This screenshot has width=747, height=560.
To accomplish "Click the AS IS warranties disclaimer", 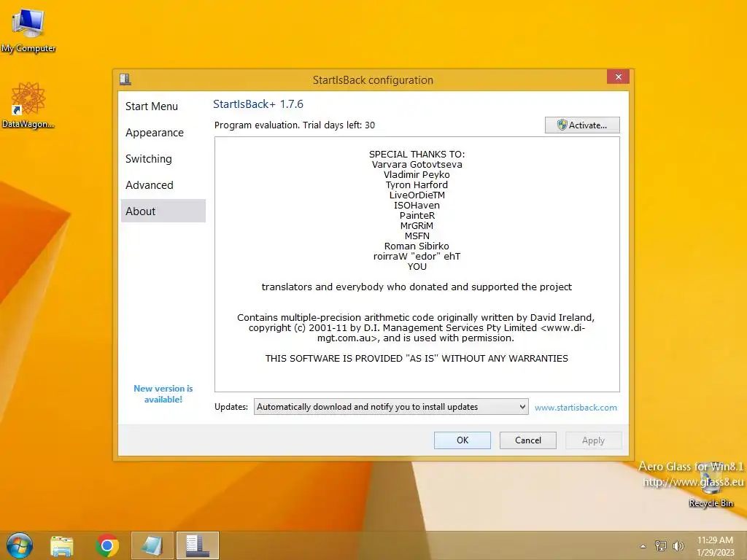I will tap(417, 358).
